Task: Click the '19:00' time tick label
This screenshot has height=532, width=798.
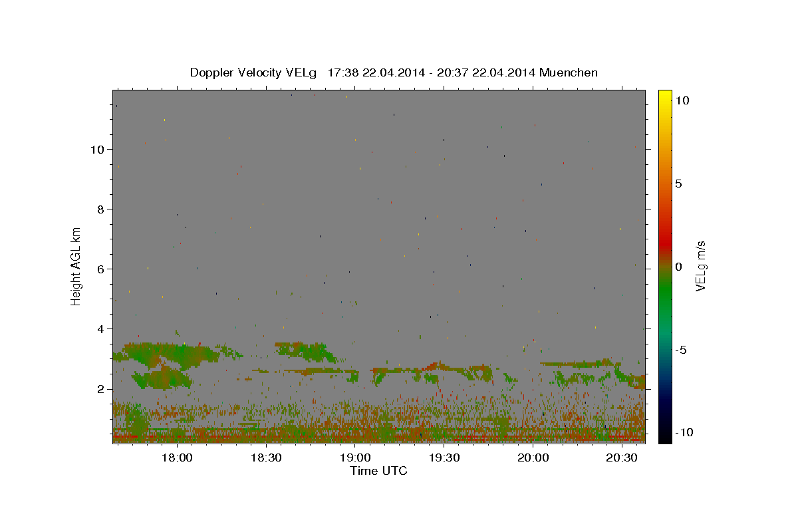Action: [355, 458]
